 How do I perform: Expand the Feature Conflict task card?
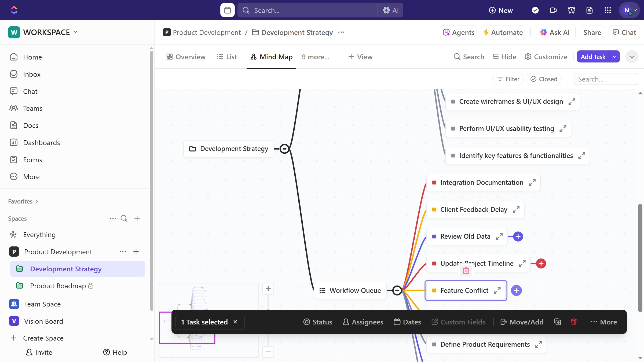[497, 290]
